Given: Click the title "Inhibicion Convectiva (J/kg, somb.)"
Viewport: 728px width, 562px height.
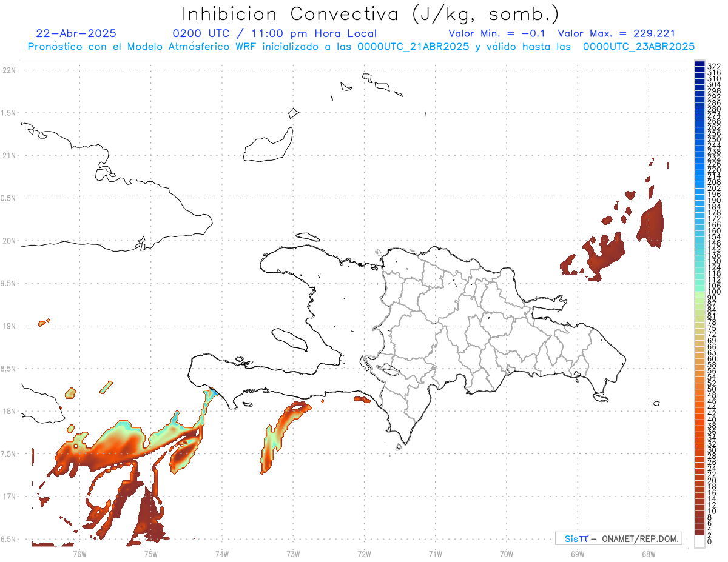Looking at the screenshot, I should point(371,15).
